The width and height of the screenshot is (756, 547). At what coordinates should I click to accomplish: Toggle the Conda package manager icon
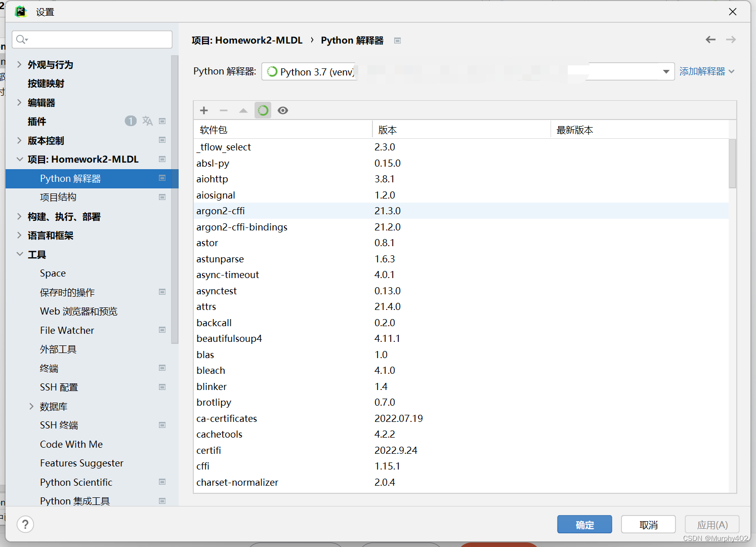263,110
